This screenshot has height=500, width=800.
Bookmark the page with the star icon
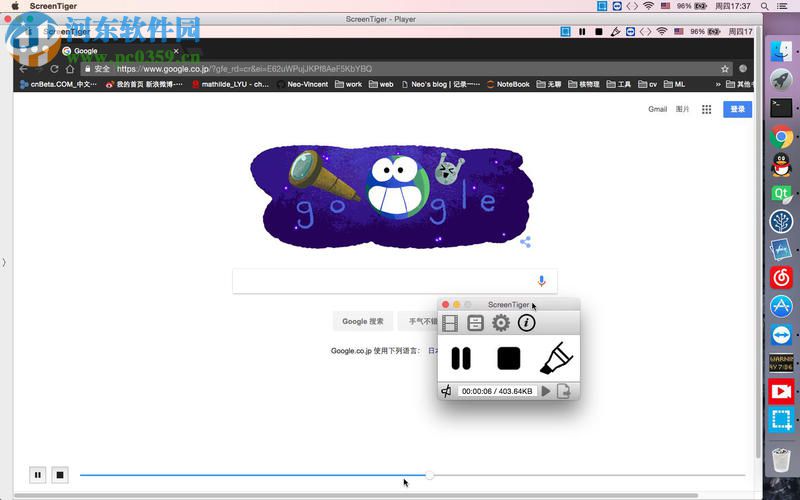724,69
